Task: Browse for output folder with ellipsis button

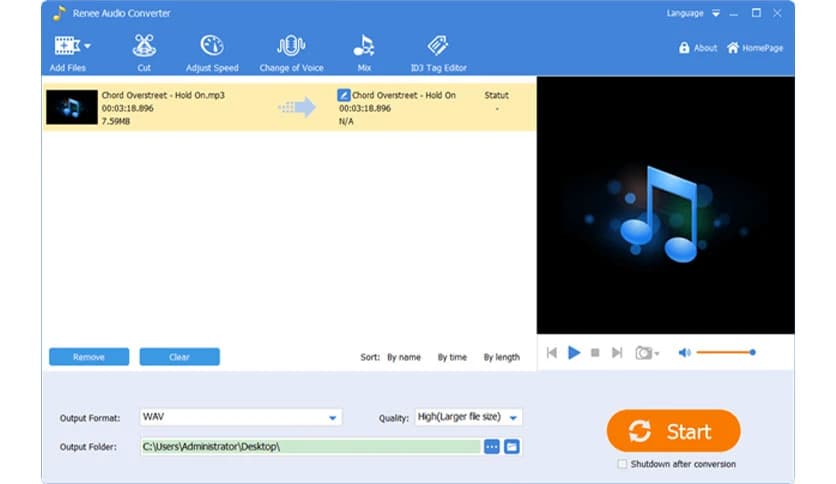Action: pos(492,447)
